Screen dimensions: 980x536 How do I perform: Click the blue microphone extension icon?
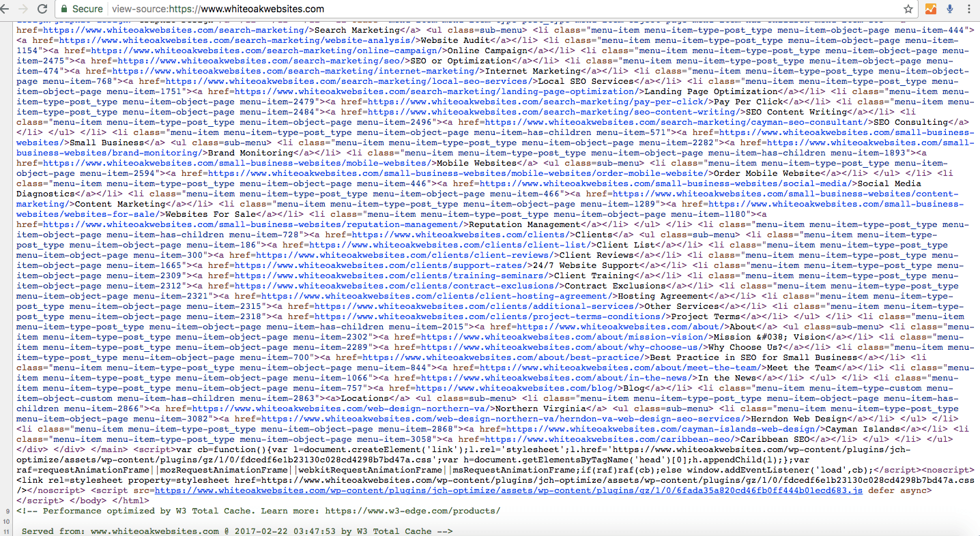coord(950,10)
